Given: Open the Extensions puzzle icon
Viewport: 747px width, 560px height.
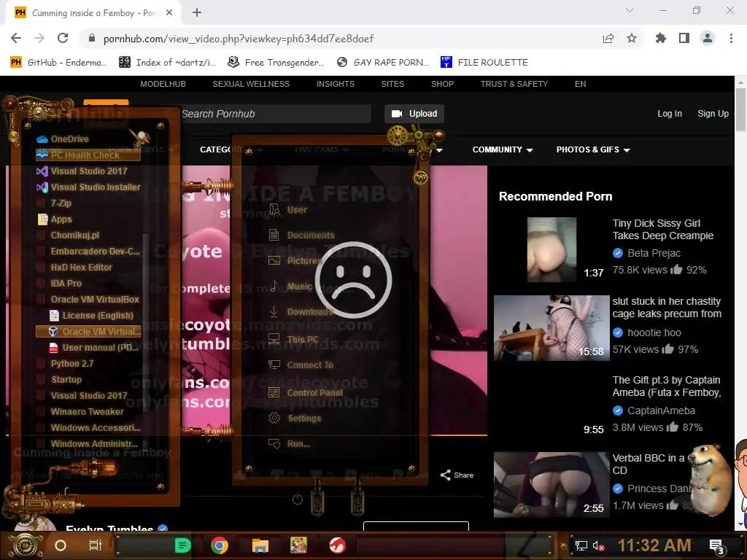Looking at the screenshot, I should pos(661,38).
